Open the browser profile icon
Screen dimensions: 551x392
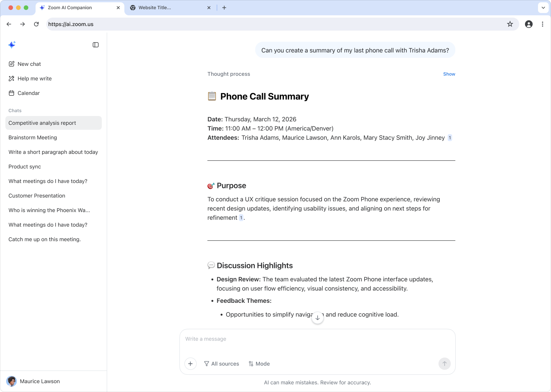pyautogui.click(x=529, y=24)
